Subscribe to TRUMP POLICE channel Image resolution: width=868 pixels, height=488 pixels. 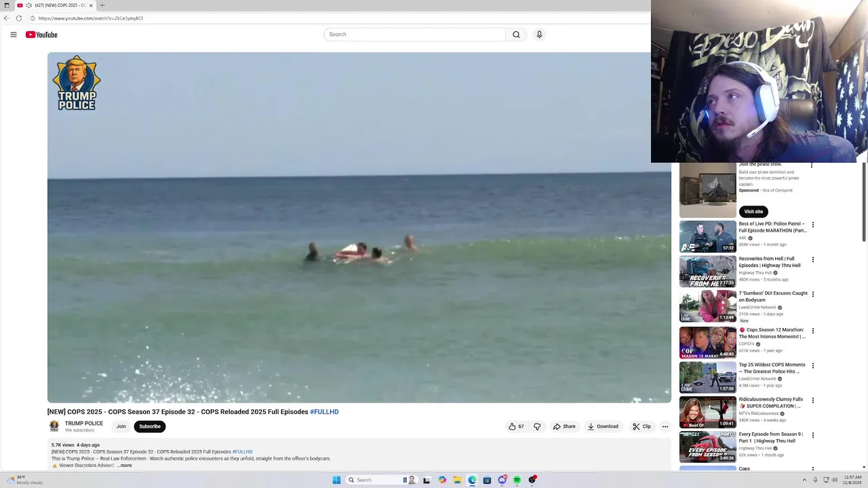coord(150,426)
